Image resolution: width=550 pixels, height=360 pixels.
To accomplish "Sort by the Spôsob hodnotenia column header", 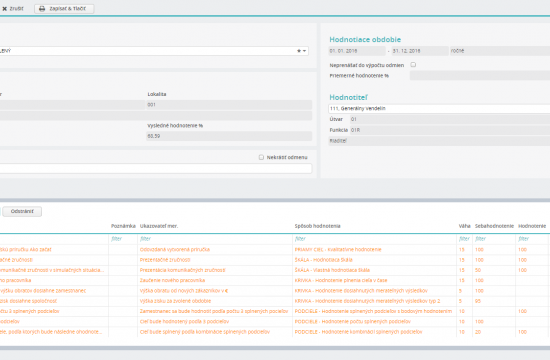I will (317, 226).
